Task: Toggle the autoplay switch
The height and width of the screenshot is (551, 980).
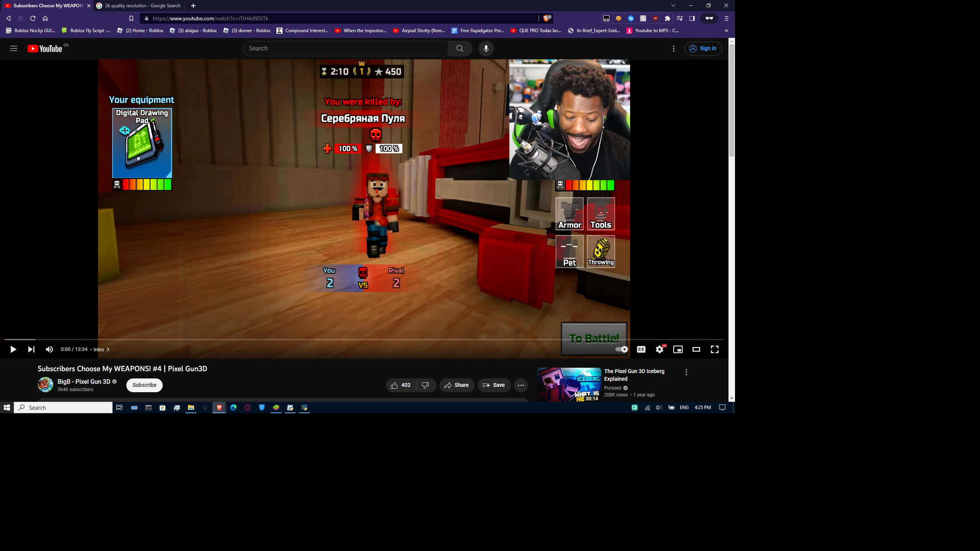Action: (x=621, y=349)
